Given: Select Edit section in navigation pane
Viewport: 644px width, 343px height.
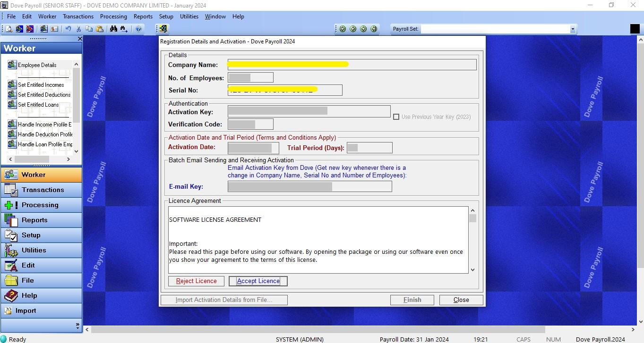Looking at the screenshot, I should pos(41,265).
